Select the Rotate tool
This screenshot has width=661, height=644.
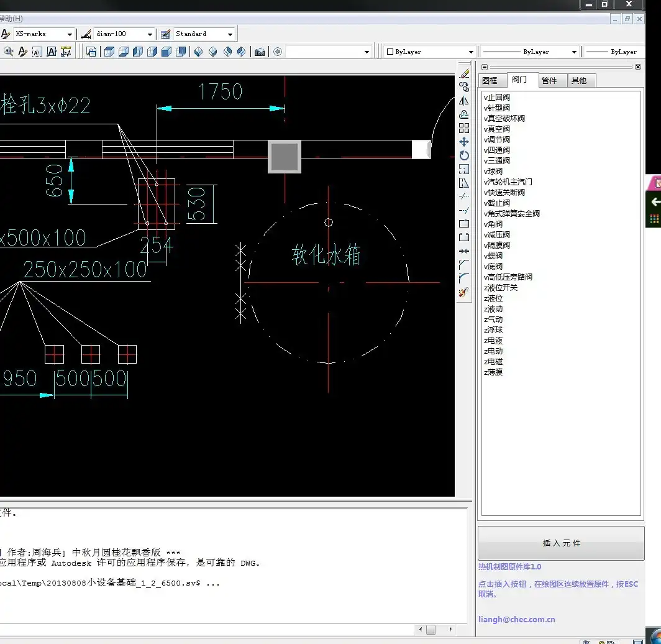464,155
